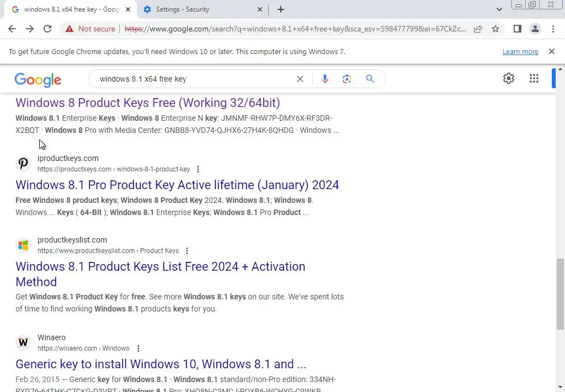Toggle the Chrome side panel
The width and height of the screenshot is (565, 392).
point(518,29)
